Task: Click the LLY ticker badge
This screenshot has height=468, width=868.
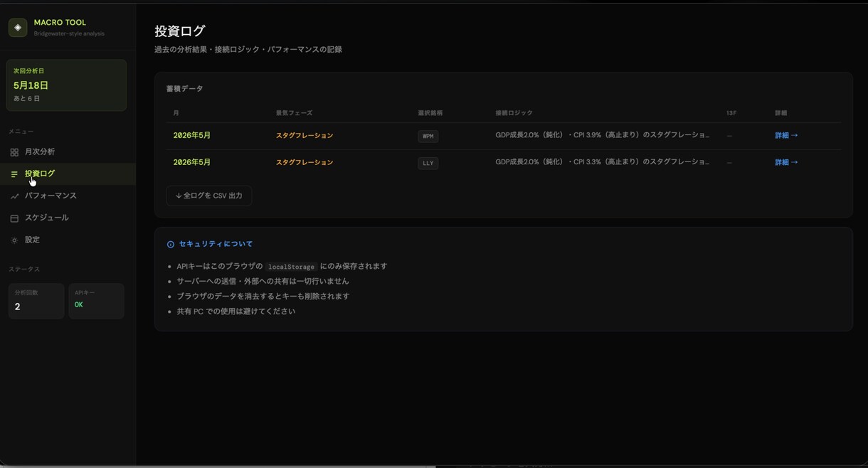Action: tap(428, 163)
